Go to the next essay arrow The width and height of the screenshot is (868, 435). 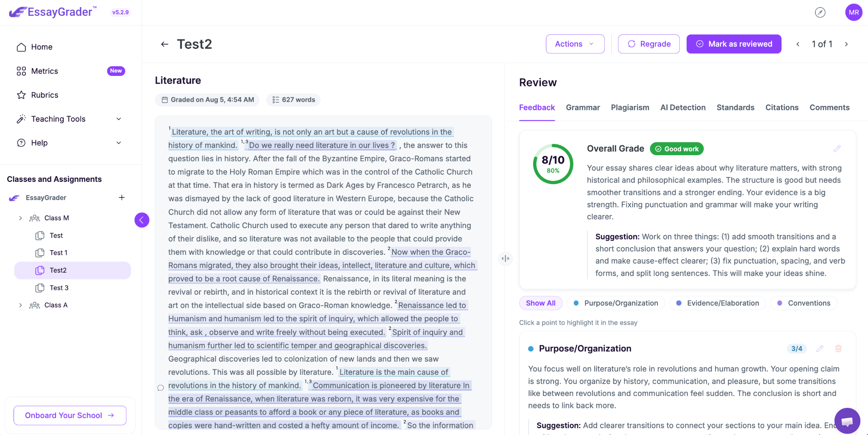(846, 44)
